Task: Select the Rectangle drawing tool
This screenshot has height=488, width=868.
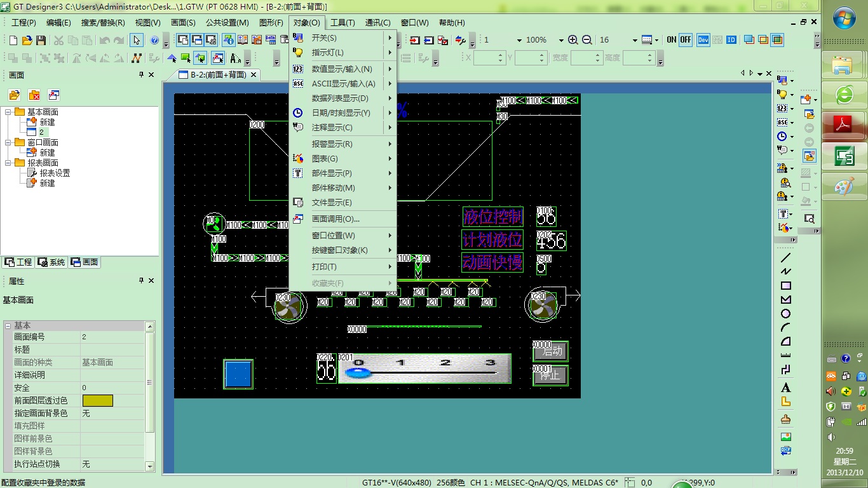Action: click(786, 286)
